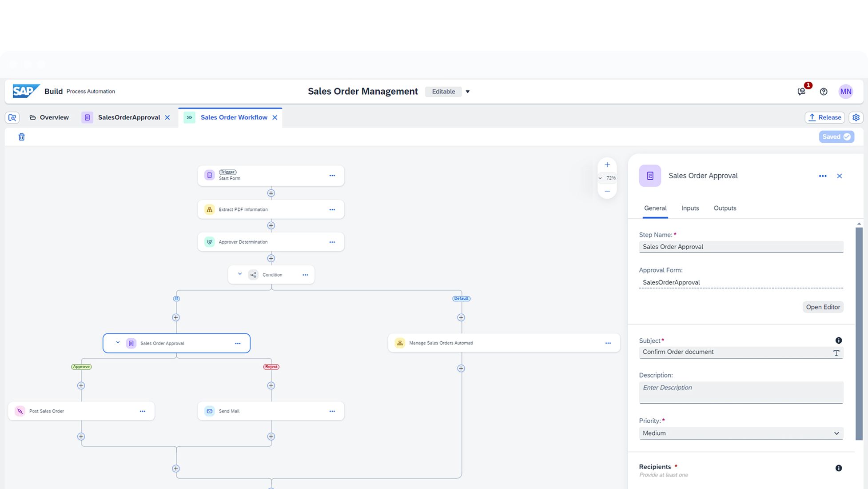Click the canvas zoom out minus icon
The image size is (868, 489).
tap(607, 191)
